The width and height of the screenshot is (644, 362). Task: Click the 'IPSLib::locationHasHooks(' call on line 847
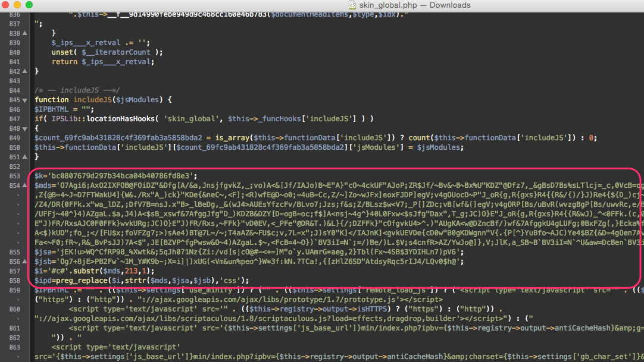(105, 119)
